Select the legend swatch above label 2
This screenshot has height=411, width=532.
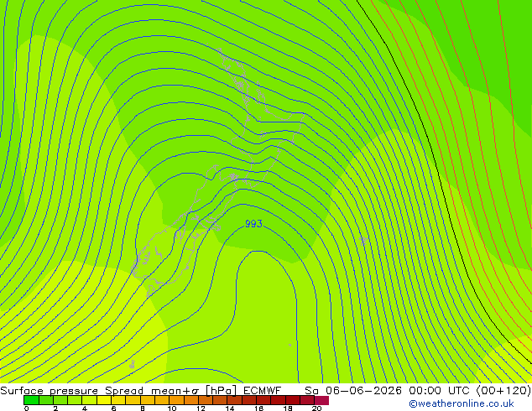click(x=60, y=400)
